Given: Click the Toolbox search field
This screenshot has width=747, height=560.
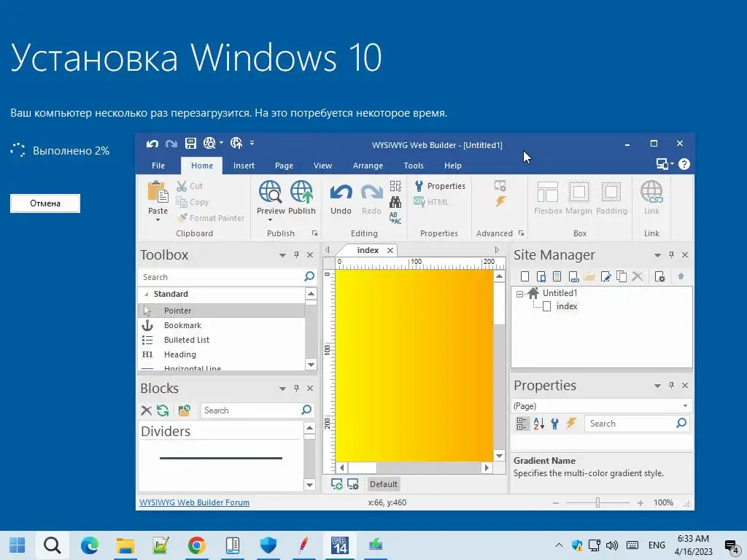Looking at the screenshot, I should point(221,276).
